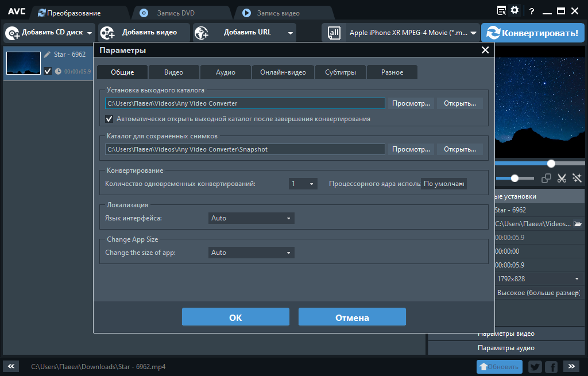Click OK in the Параметры dialog
The image size is (588, 376).
235,317
